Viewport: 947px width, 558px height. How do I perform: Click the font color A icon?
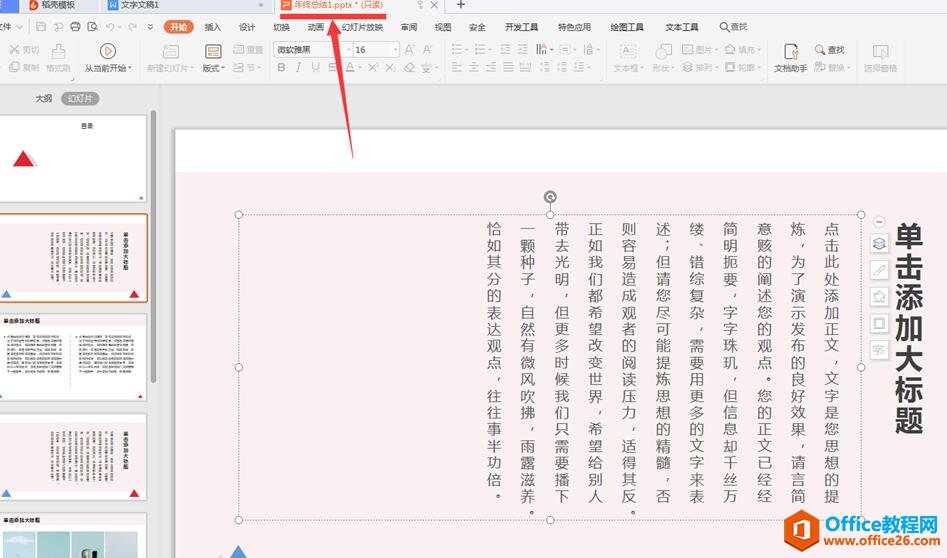pos(350,68)
